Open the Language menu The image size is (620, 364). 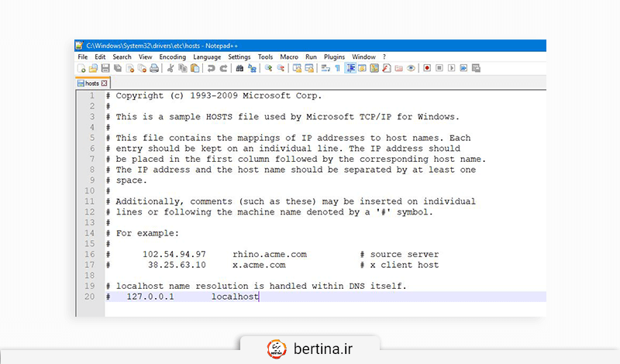[x=207, y=57]
